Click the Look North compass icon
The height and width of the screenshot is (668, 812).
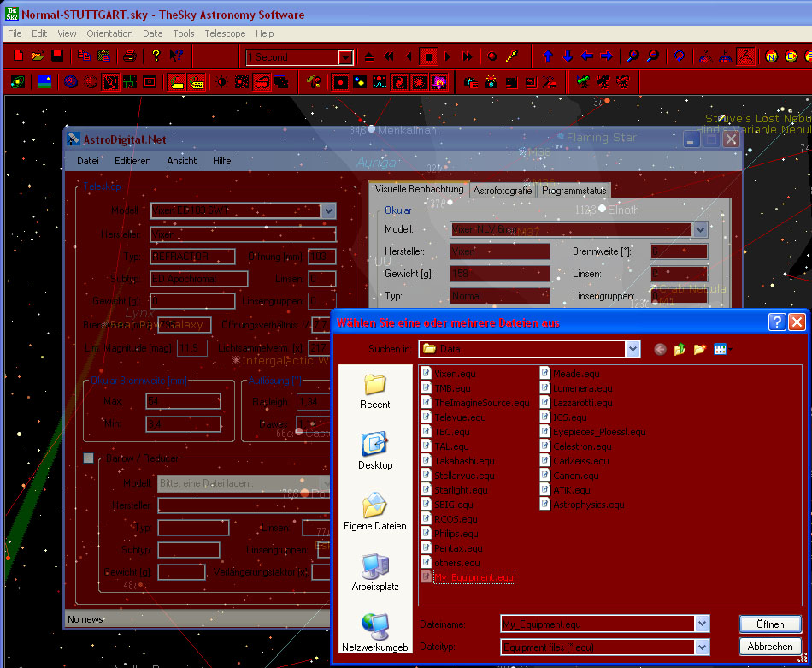point(772,56)
